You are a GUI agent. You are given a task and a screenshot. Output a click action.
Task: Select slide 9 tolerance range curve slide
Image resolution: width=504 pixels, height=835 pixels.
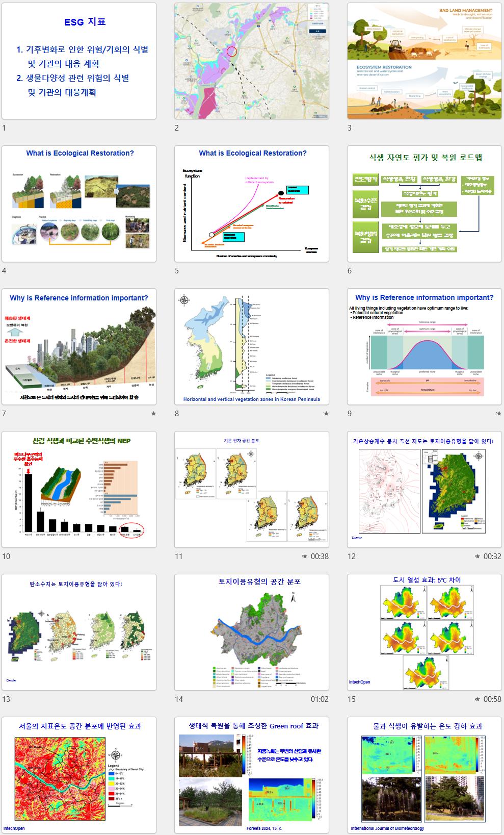tap(425, 347)
